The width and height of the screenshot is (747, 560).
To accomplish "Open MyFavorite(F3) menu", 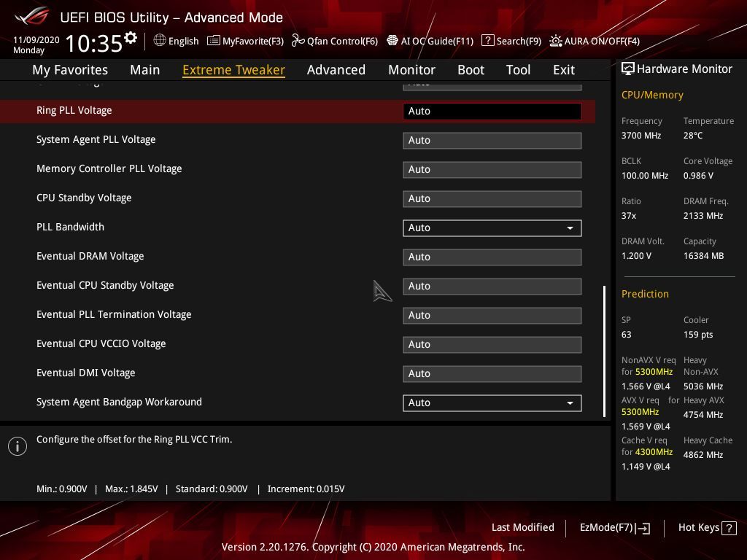I will (x=253, y=41).
